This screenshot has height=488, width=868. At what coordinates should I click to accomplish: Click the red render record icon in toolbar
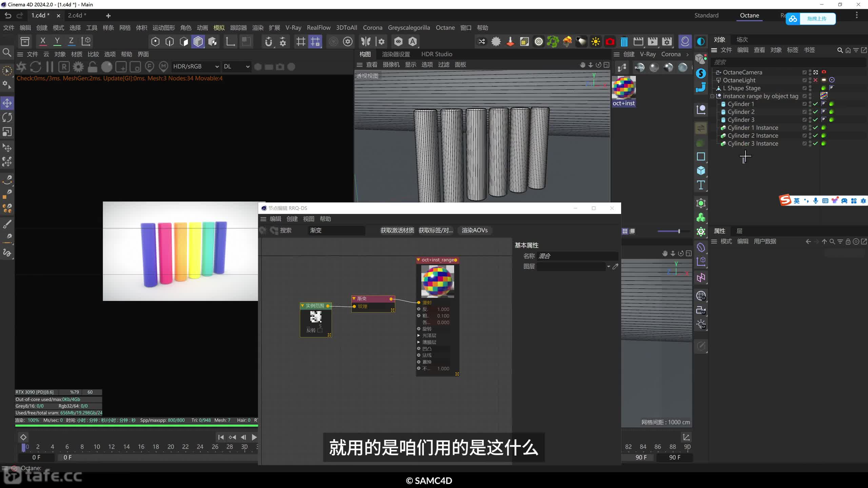(610, 42)
